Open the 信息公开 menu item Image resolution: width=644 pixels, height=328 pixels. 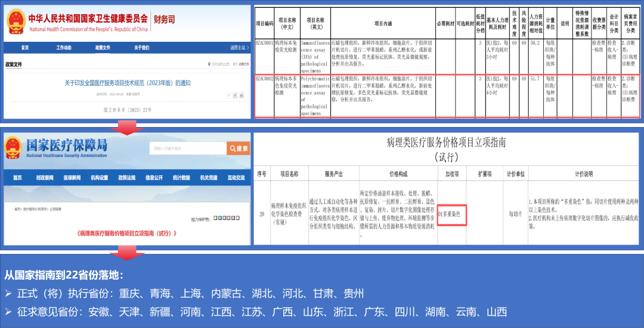[154, 178]
